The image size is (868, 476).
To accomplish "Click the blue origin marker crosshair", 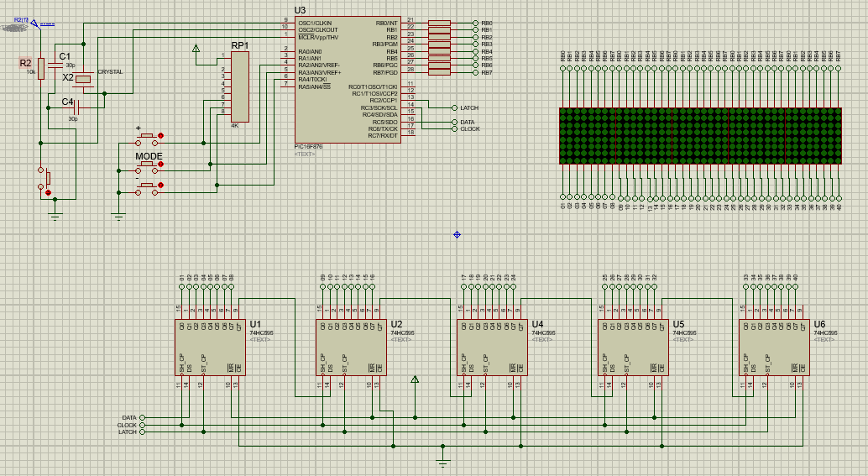I will point(458,235).
